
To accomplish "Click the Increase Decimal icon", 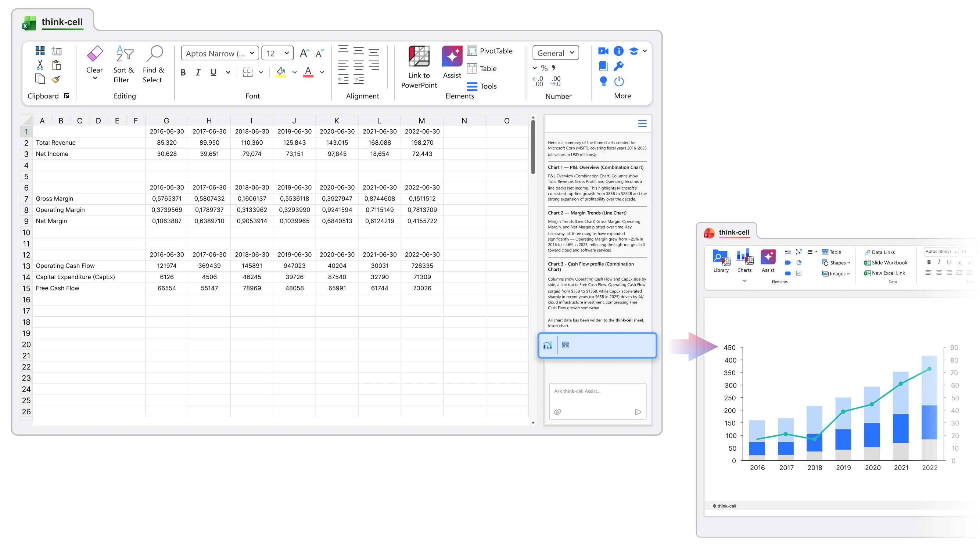I will tap(538, 82).
